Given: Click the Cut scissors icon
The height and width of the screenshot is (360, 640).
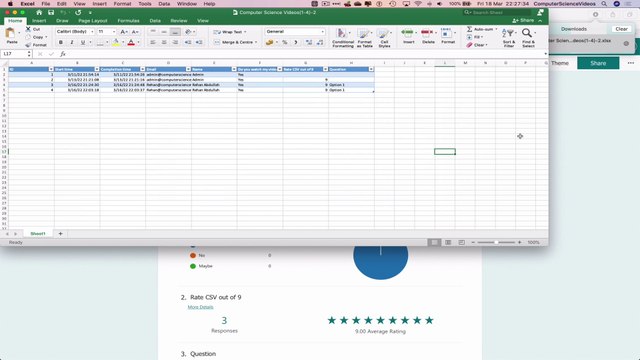Looking at the screenshot, I should [28, 29].
